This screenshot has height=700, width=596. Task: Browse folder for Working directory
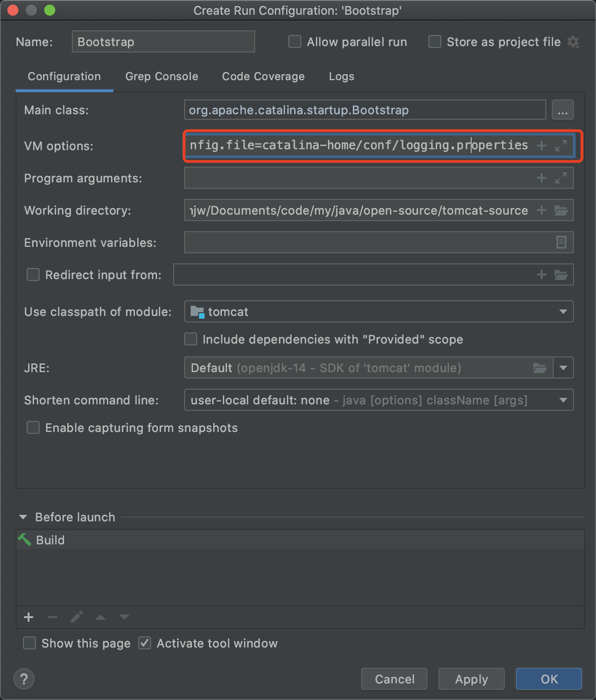pos(561,210)
